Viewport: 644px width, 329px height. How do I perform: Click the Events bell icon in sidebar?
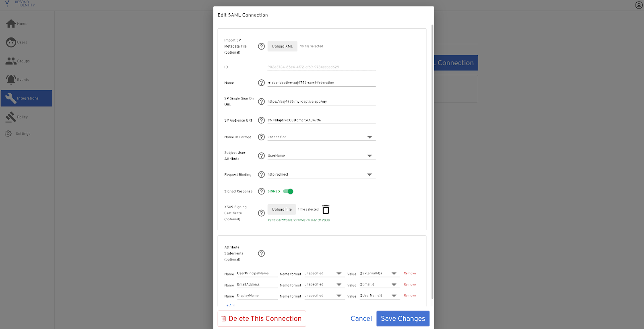coord(11,79)
